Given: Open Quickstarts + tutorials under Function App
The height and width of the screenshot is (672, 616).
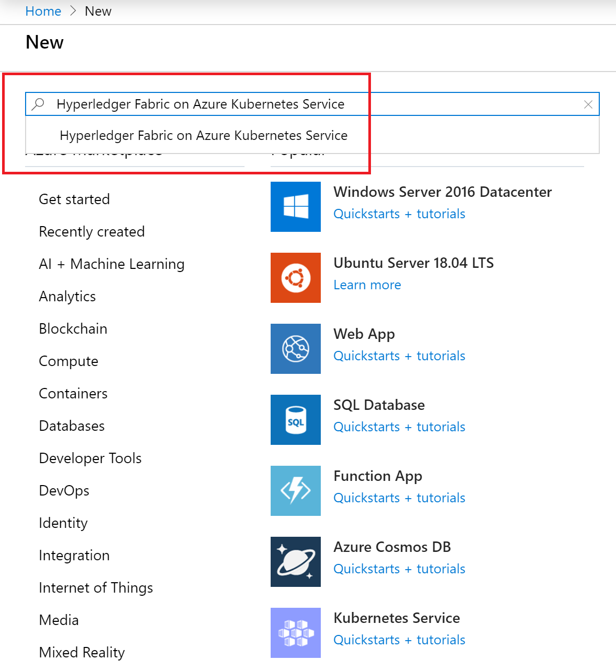Looking at the screenshot, I should [399, 498].
